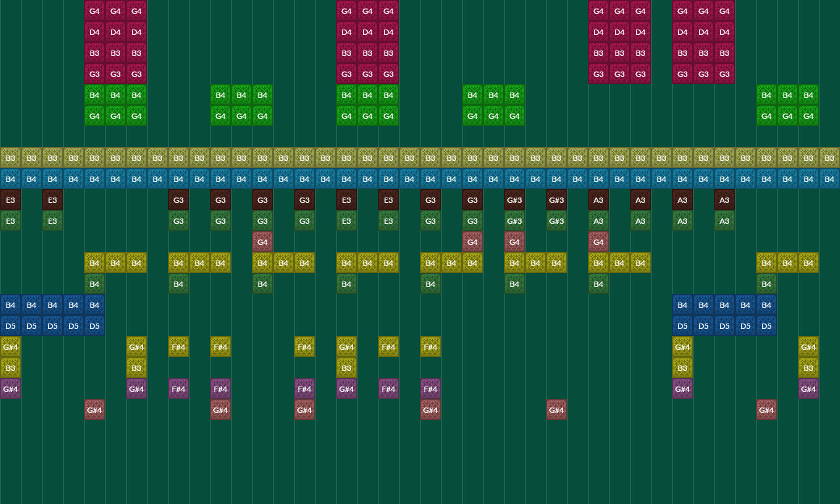
Task: Toggle the first yellow B3 note in the continuous middle row
Action: click(10, 157)
